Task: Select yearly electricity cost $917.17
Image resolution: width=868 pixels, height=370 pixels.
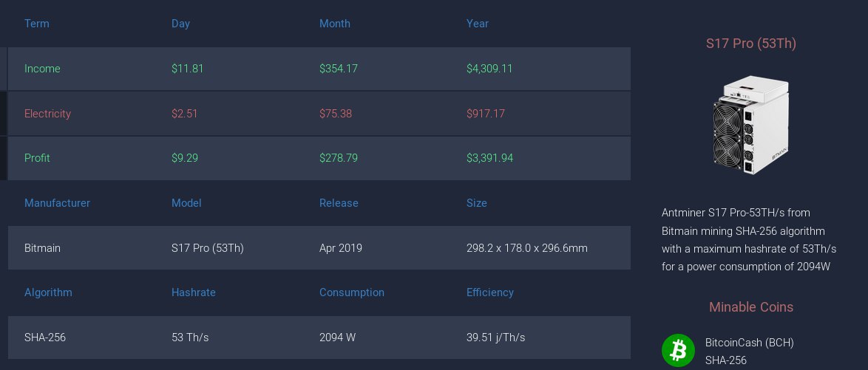Action: point(486,114)
